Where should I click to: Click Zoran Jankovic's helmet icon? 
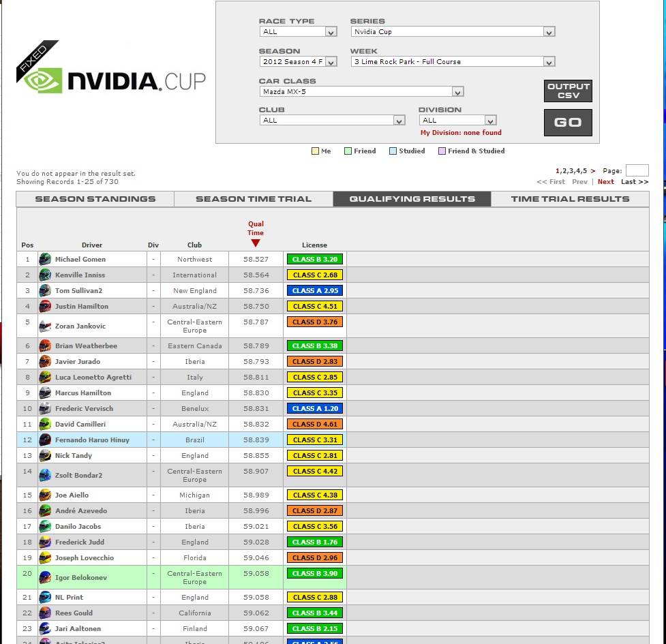[x=45, y=326]
